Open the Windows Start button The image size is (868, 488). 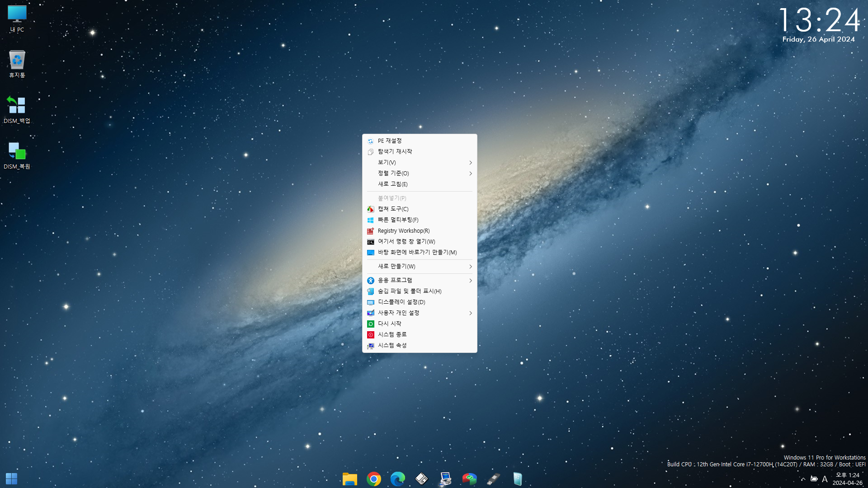[11, 479]
